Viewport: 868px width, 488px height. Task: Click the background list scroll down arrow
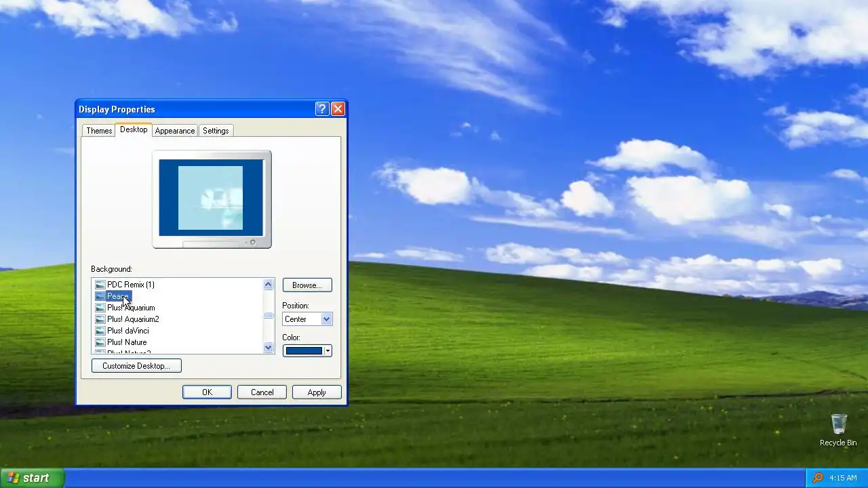(268, 348)
